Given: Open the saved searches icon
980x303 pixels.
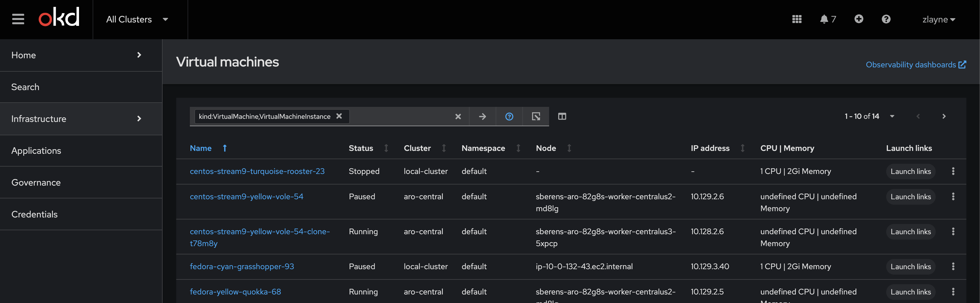Looking at the screenshot, I should 536,117.
